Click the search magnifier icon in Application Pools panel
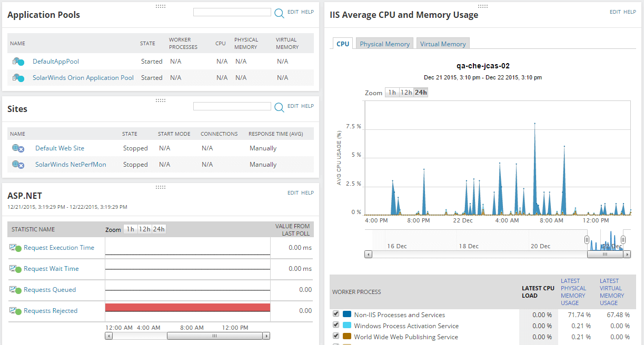This screenshot has width=644, height=345. [279, 13]
